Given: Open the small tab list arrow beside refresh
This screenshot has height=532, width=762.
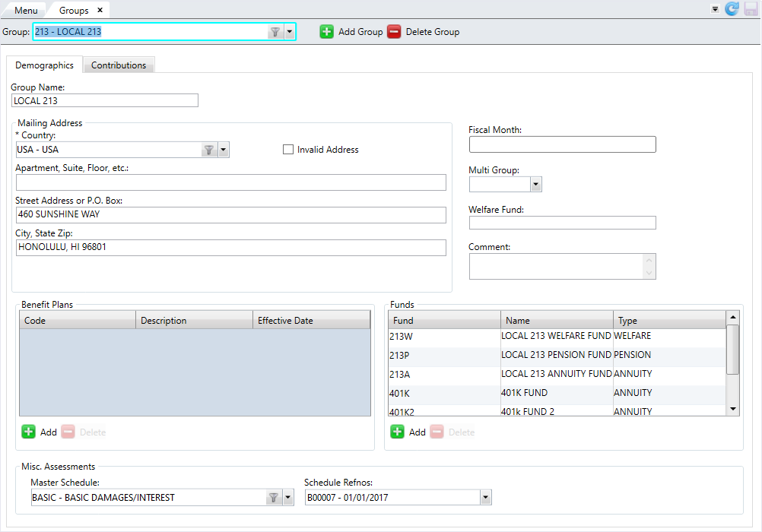Looking at the screenshot, I should [x=715, y=9].
